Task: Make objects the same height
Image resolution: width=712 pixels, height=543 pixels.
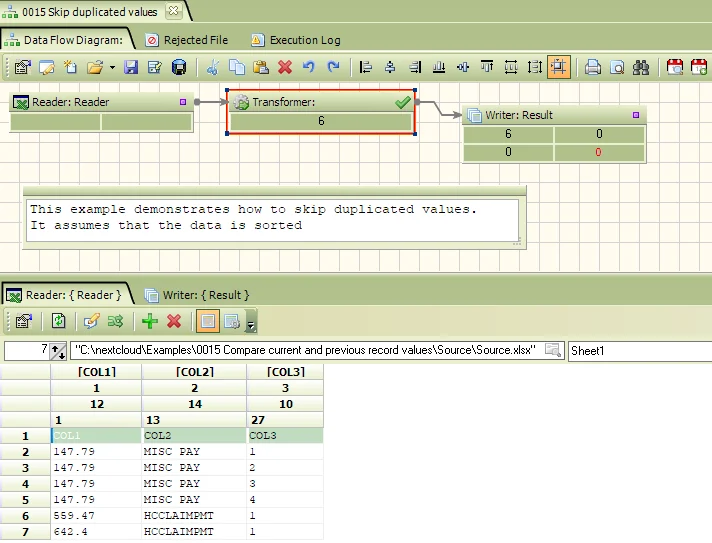Action: (x=535, y=68)
